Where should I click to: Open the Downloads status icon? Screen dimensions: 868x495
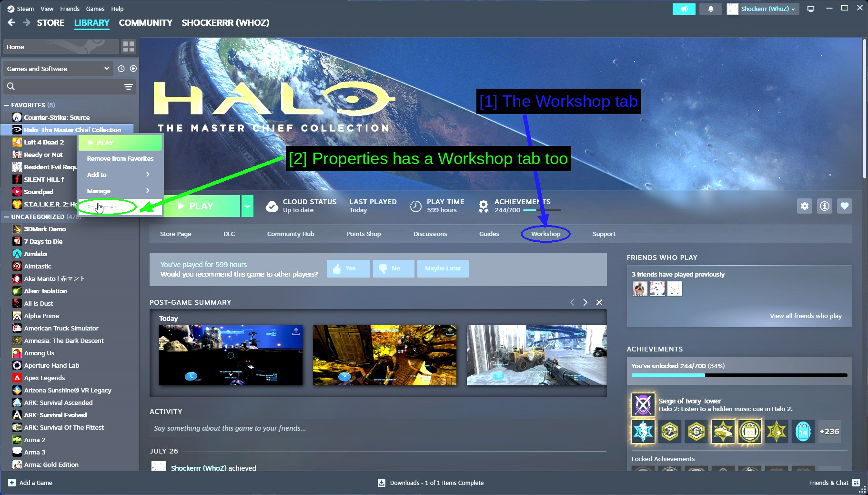382,483
